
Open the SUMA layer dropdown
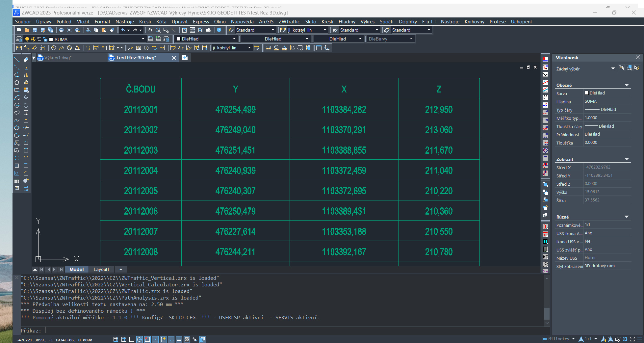click(x=143, y=39)
